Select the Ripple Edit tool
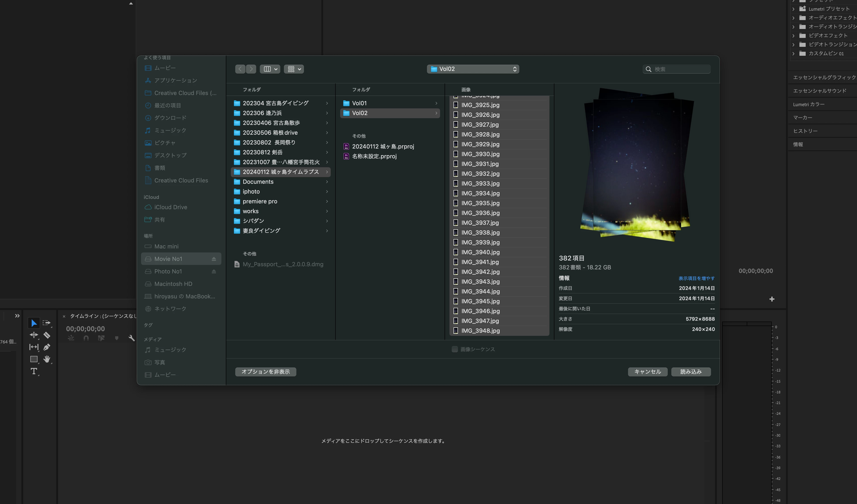 click(34, 335)
